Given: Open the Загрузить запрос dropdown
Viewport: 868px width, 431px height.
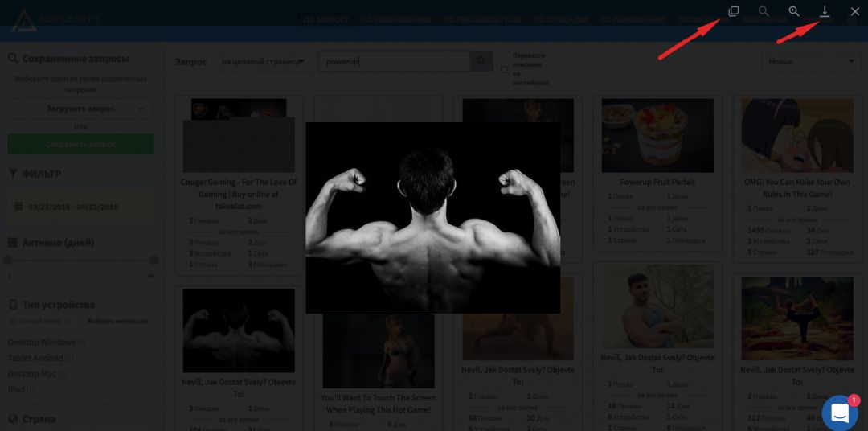Looking at the screenshot, I should (x=81, y=109).
